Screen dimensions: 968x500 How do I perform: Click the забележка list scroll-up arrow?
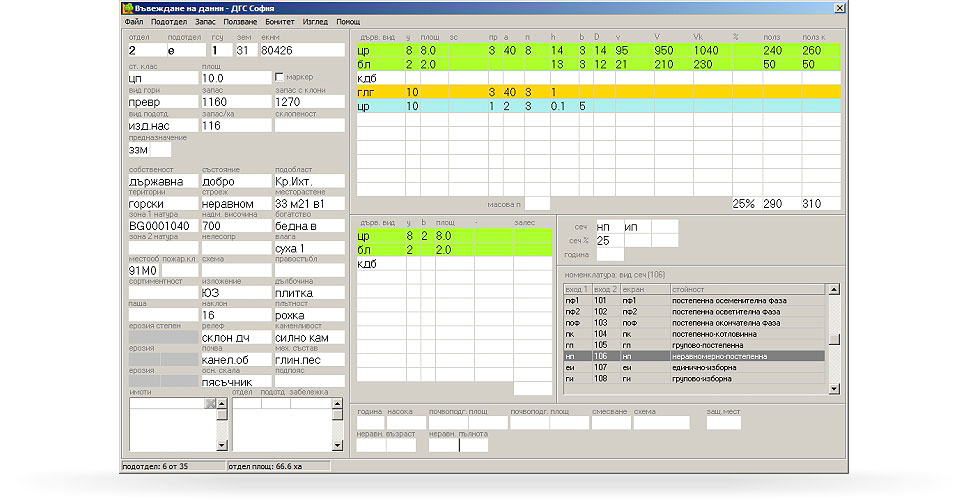(335, 404)
